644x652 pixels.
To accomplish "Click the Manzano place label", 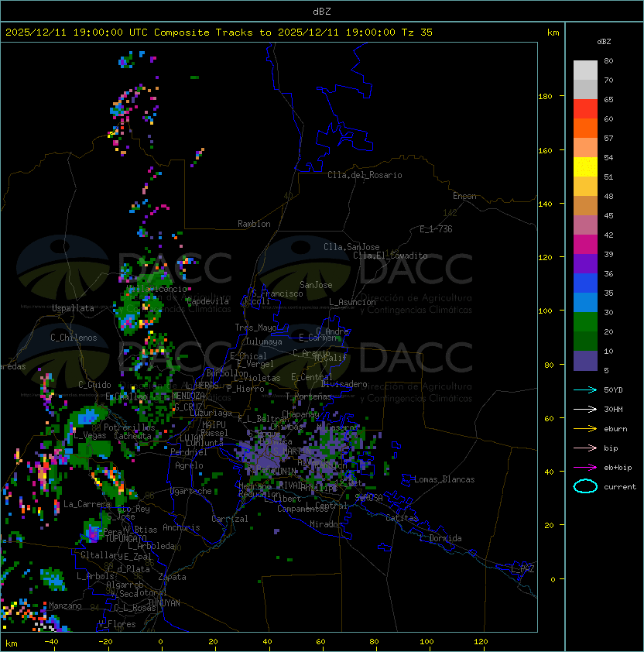I will pos(65,606).
